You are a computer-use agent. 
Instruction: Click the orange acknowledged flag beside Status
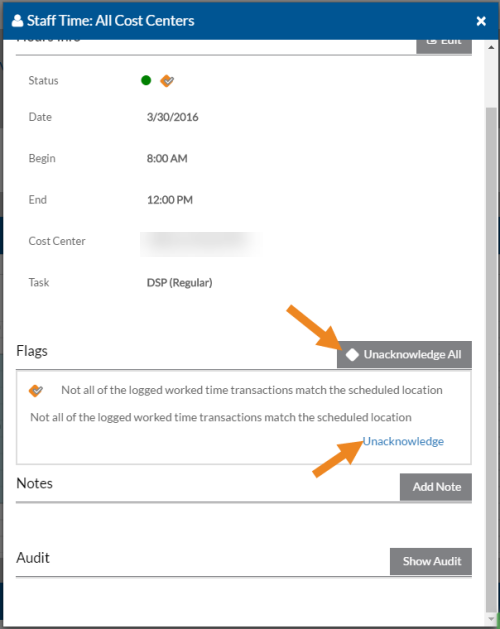(x=167, y=81)
